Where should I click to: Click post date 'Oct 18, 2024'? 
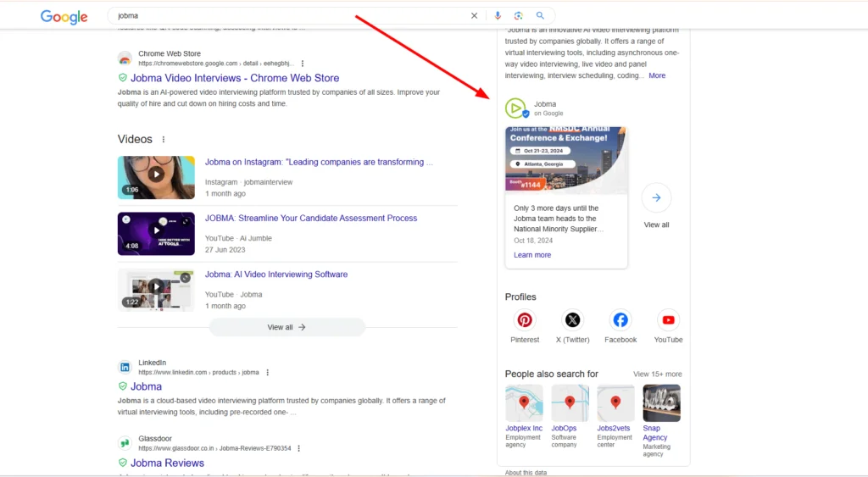[533, 241]
